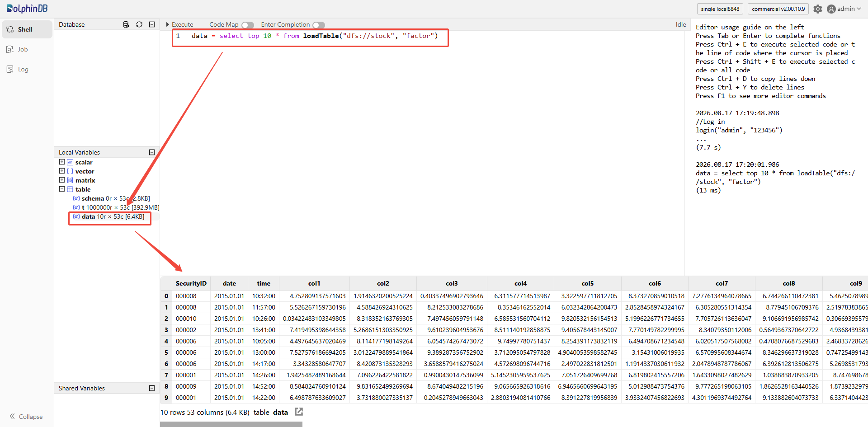Viewport: 868px width, 427px height.
Task: Expand the scalar variables node
Action: point(62,162)
